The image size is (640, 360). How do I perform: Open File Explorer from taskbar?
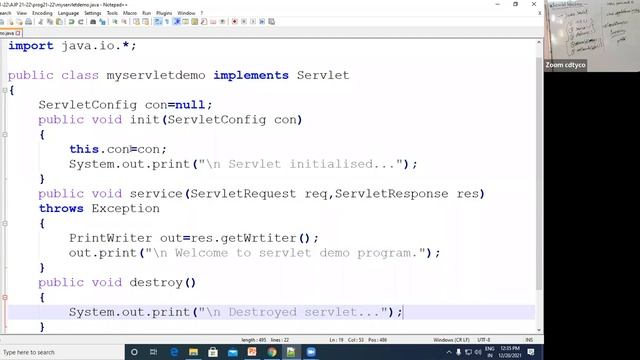(x=193, y=352)
